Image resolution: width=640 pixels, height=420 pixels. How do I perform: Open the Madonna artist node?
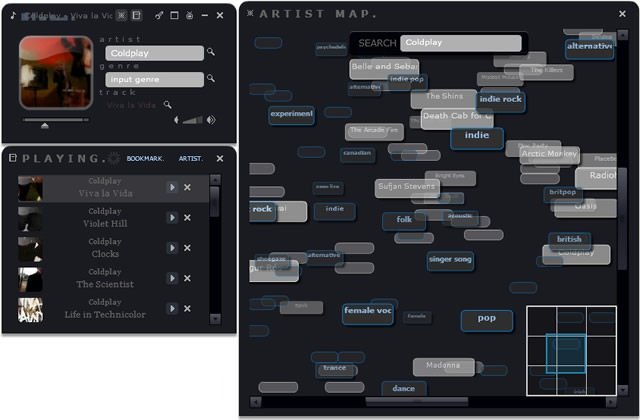tap(444, 366)
